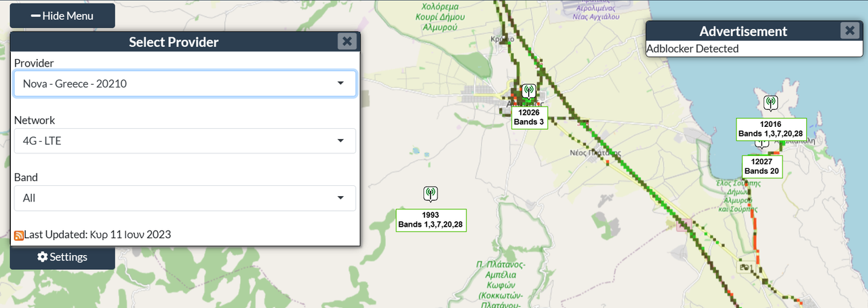Close the Select Provider panel
Screen dimensions: 868x308
coord(347,41)
